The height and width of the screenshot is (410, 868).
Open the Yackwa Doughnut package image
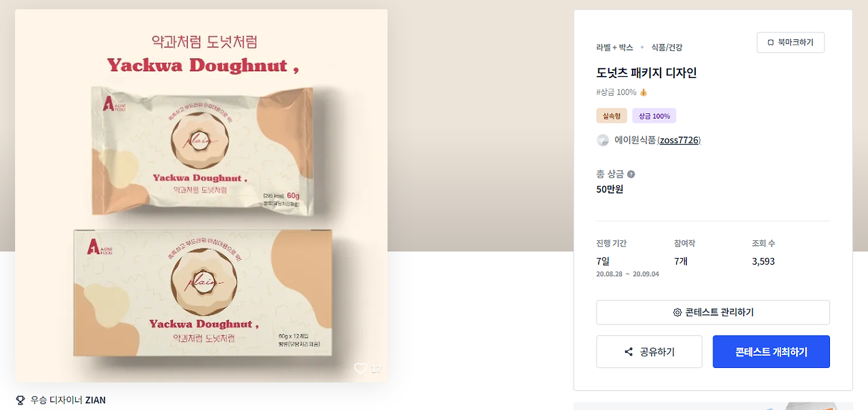pyautogui.click(x=201, y=195)
